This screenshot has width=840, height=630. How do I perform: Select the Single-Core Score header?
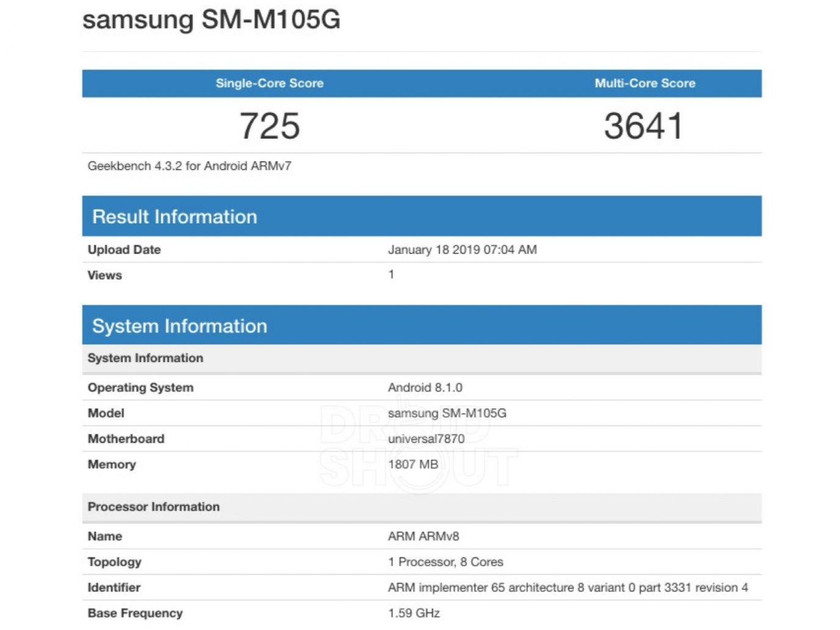point(269,84)
